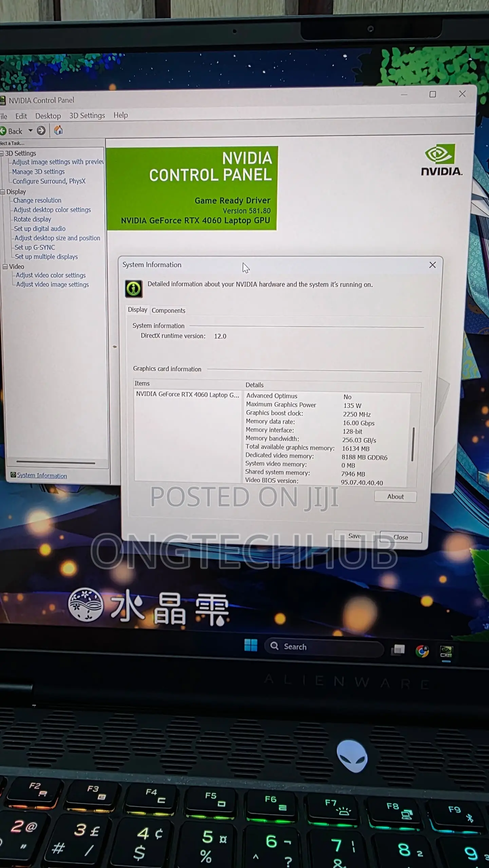Click the Details list vertical scrollbar
Viewport: 489px width, 868px height.
pos(413,444)
